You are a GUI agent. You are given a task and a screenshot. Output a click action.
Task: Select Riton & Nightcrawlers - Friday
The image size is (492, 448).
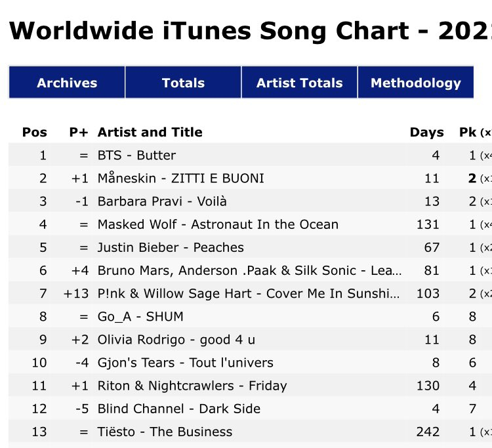coord(192,386)
